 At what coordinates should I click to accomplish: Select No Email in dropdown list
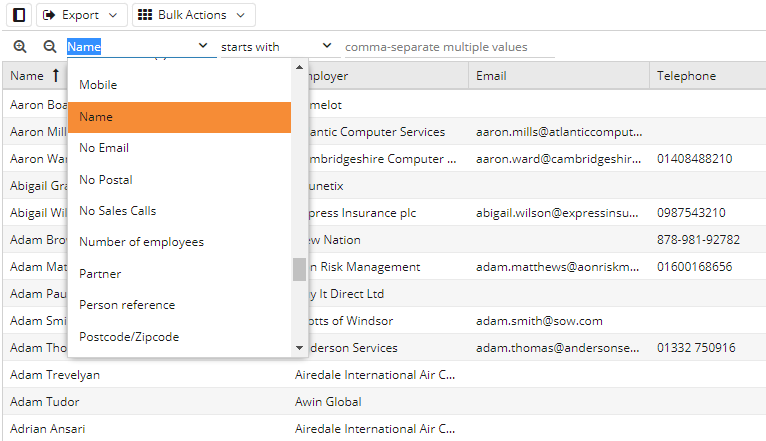(104, 148)
